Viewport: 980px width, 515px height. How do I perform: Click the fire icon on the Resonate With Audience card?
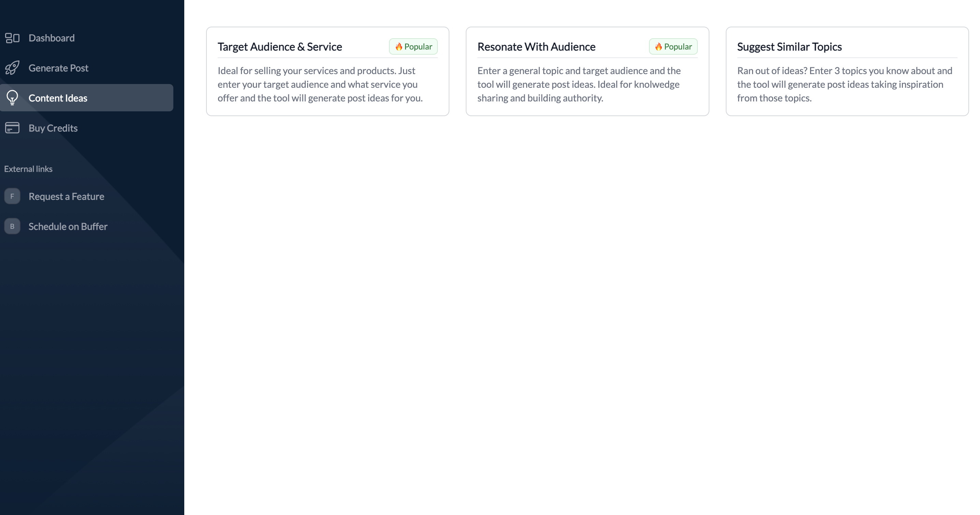[659, 47]
